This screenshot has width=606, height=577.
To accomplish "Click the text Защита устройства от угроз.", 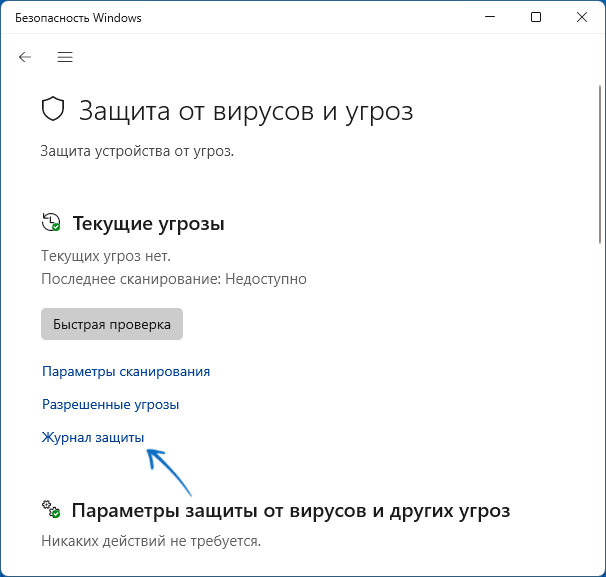I will (137, 151).
